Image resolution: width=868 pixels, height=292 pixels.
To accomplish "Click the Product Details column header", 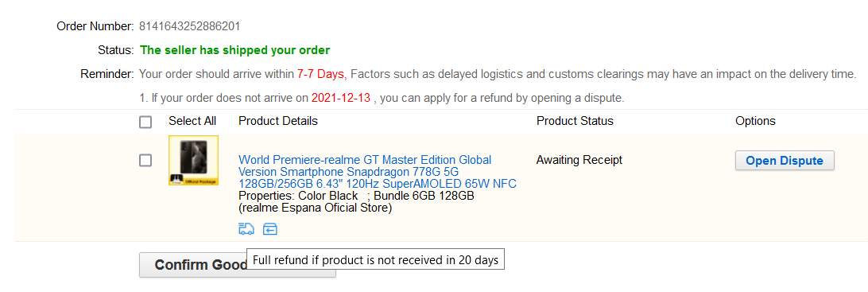I will tap(278, 121).
